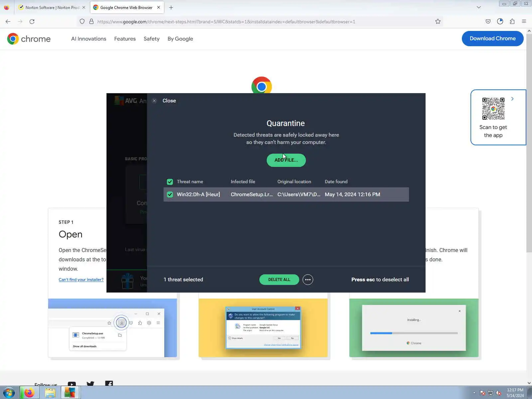Close the Norton Software tab

tap(84, 7)
